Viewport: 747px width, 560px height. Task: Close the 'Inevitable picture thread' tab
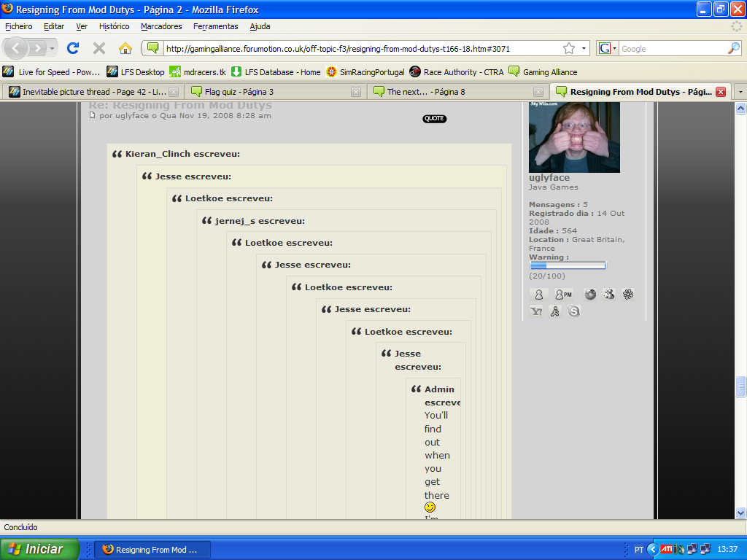point(174,92)
